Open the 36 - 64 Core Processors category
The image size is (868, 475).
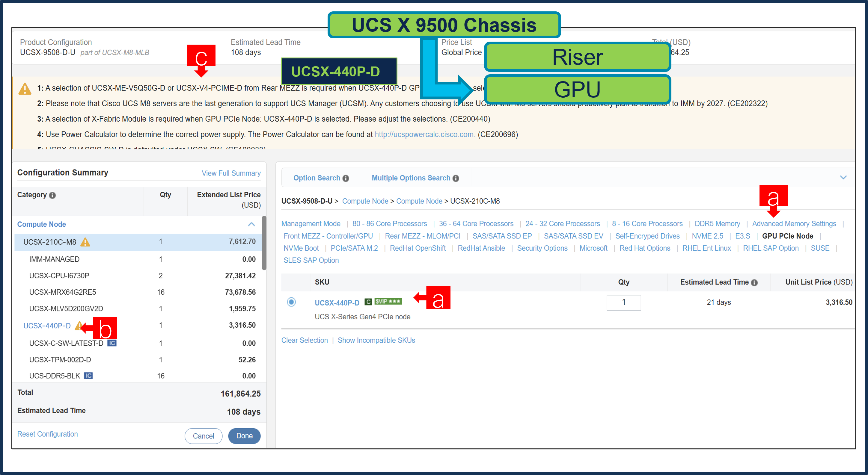[x=476, y=223]
